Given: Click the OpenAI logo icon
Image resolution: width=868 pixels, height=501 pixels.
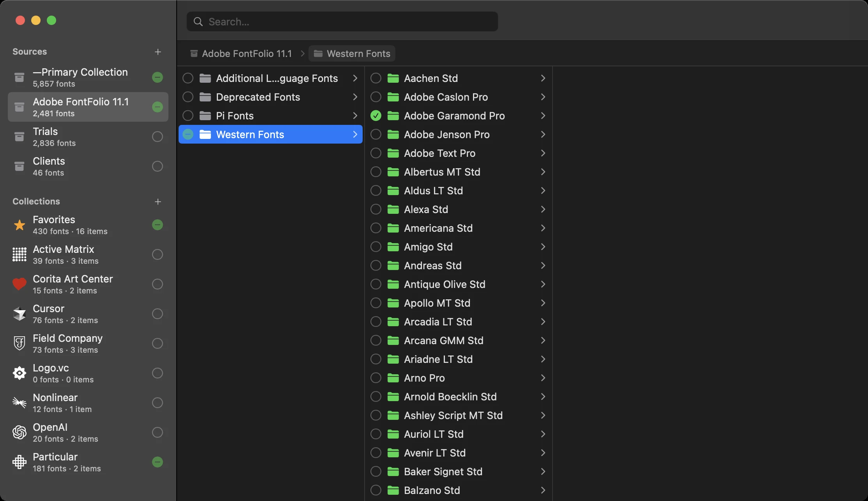Looking at the screenshot, I should pos(19,432).
